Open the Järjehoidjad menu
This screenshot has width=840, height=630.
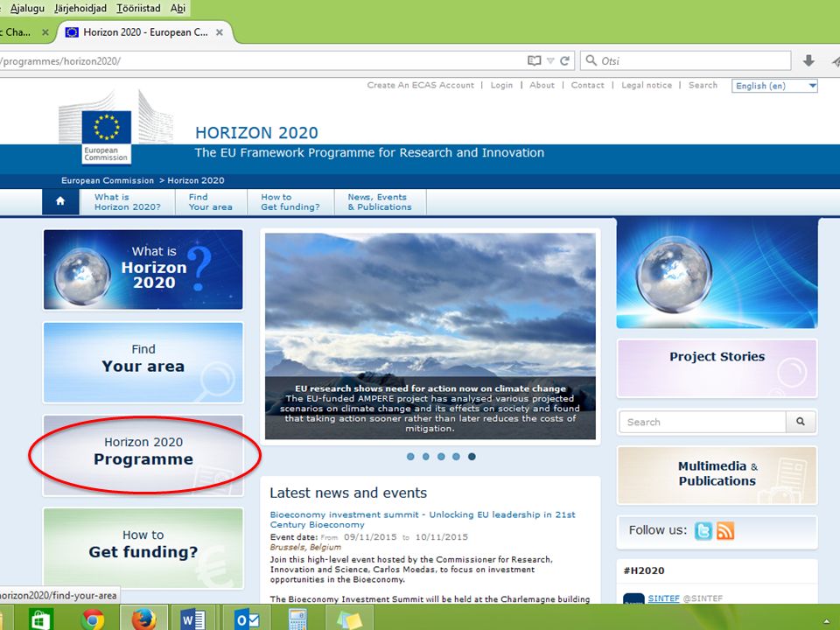pyautogui.click(x=80, y=8)
